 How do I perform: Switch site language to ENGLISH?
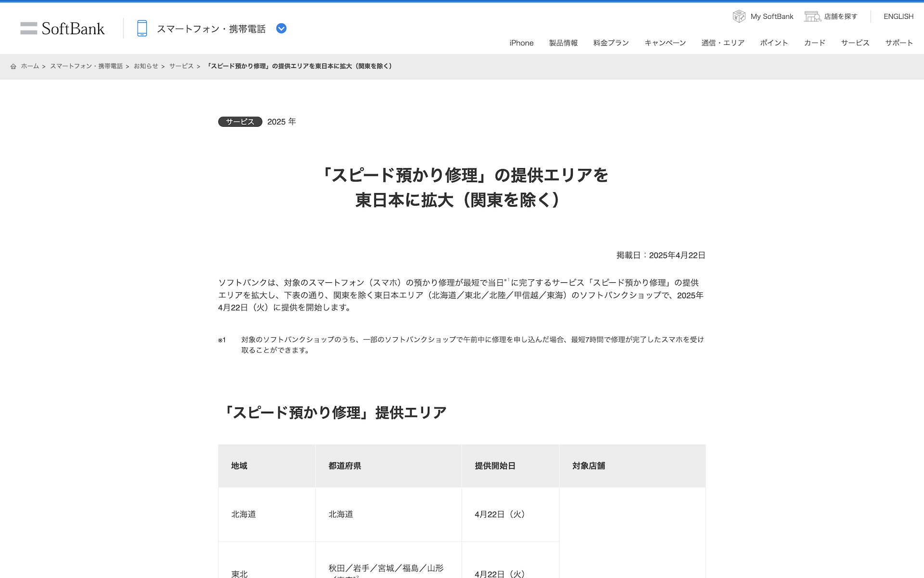(x=898, y=16)
